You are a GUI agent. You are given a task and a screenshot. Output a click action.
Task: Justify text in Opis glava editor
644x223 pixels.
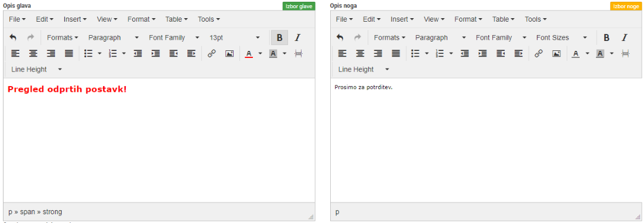click(x=68, y=53)
